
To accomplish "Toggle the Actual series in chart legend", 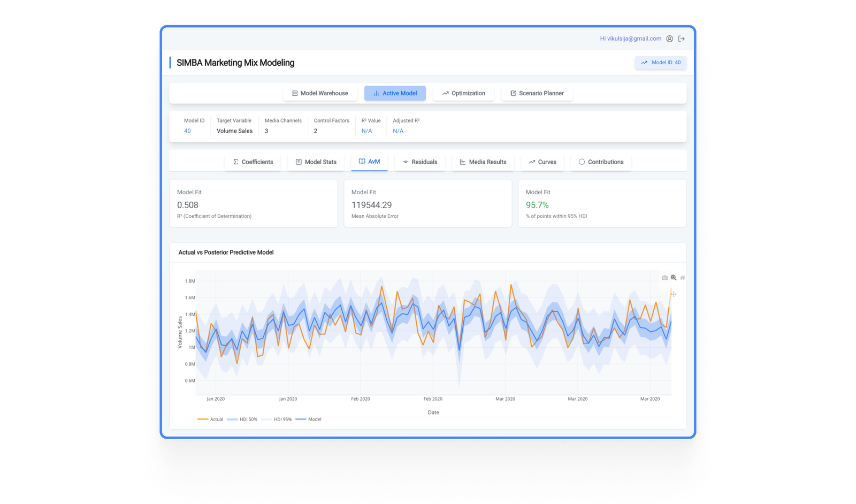I will tap(210, 419).
